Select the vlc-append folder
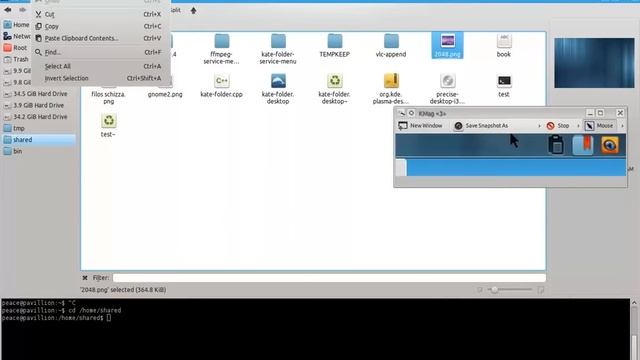 click(391, 41)
